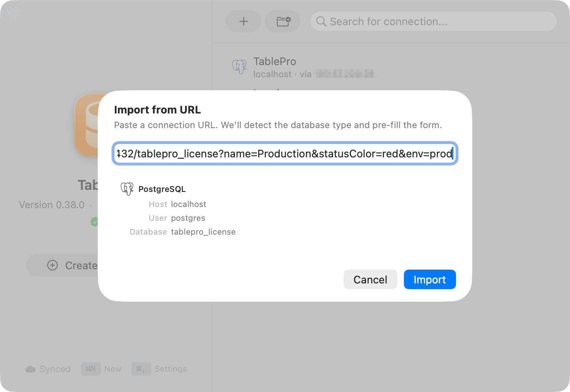
Task: Click the TablePro app logo icon
Action: [86, 125]
